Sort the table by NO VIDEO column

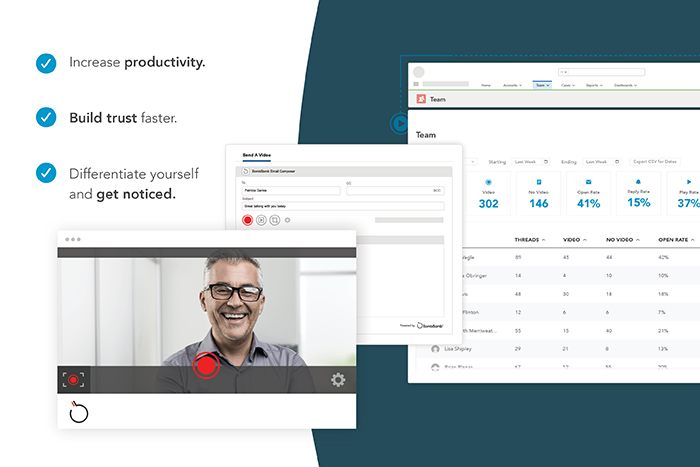(623, 240)
